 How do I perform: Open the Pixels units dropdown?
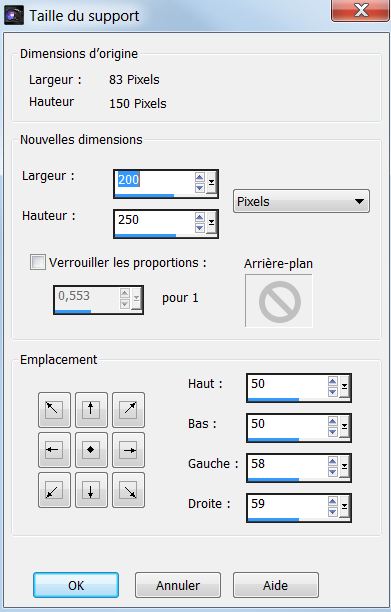point(301,201)
